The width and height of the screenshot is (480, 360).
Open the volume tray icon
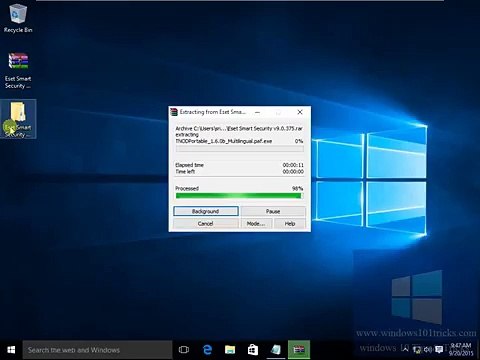[428, 350]
